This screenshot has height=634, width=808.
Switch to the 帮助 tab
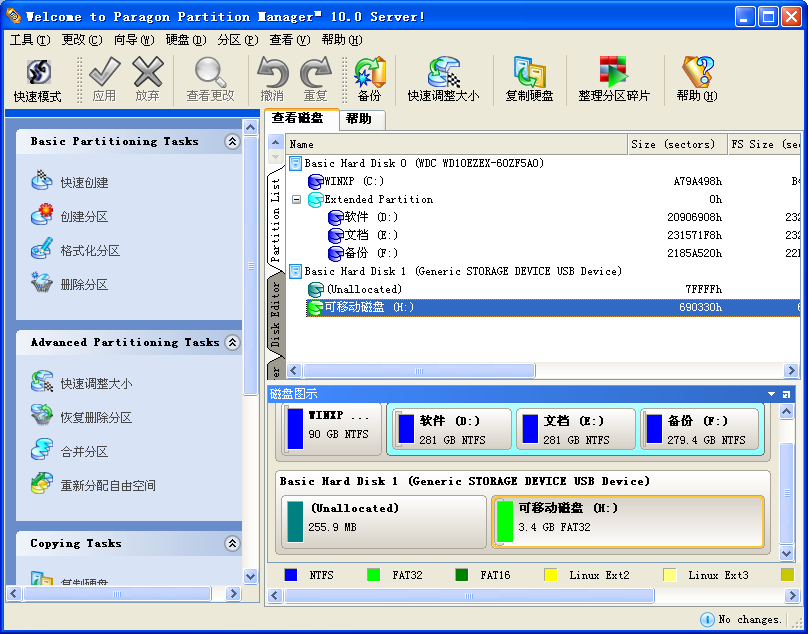point(358,119)
